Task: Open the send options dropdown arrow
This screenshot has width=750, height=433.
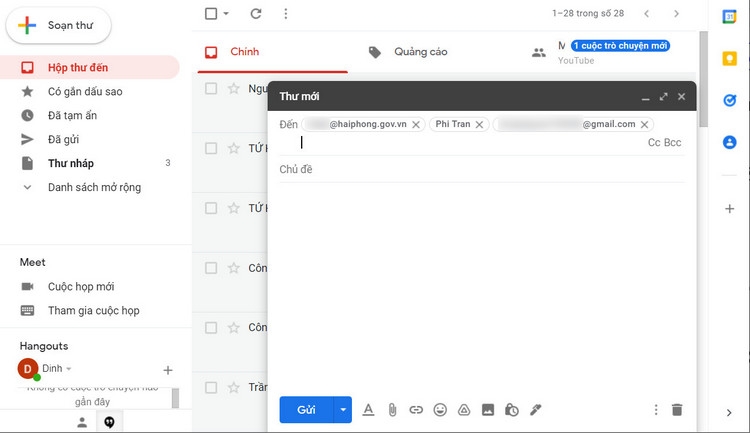Action: coord(343,410)
